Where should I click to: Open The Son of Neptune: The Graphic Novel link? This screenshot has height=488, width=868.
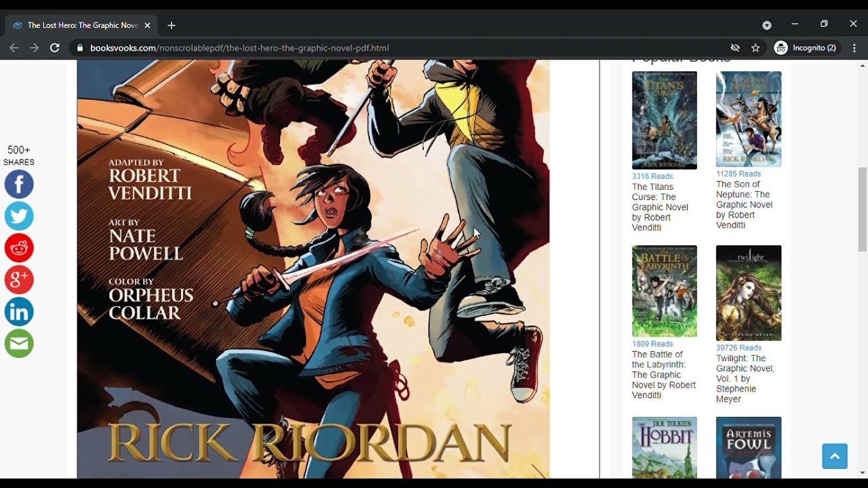[744, 205]
